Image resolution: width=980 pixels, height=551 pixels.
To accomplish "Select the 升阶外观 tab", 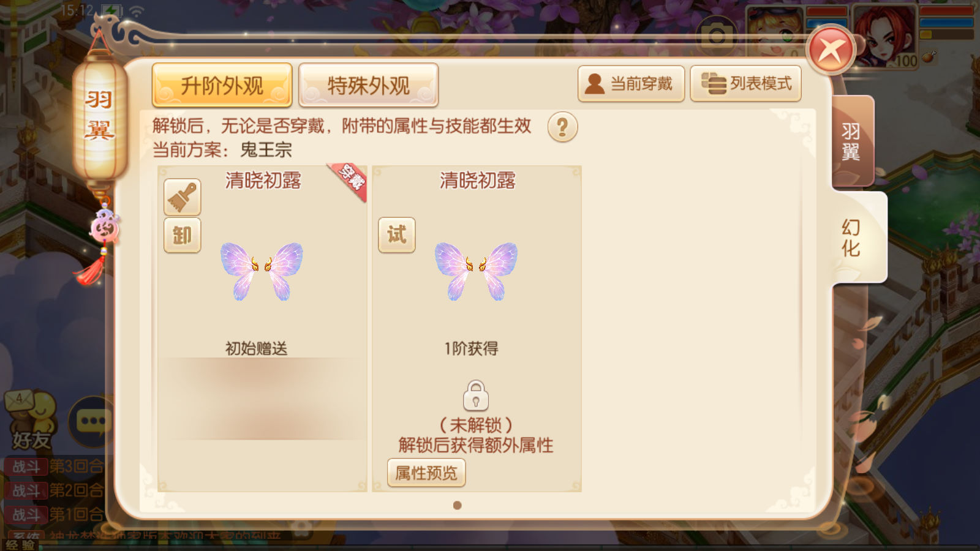I will click(222, 85).
